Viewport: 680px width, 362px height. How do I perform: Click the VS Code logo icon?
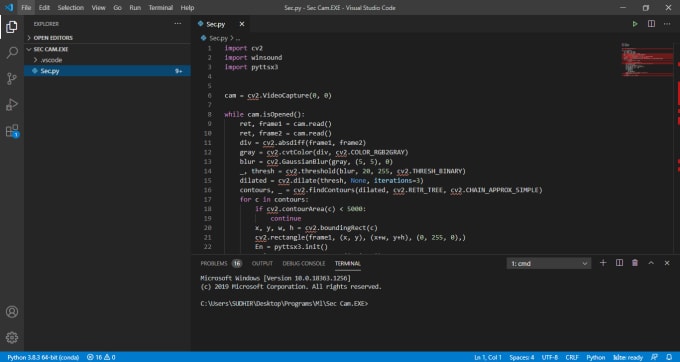8,7
